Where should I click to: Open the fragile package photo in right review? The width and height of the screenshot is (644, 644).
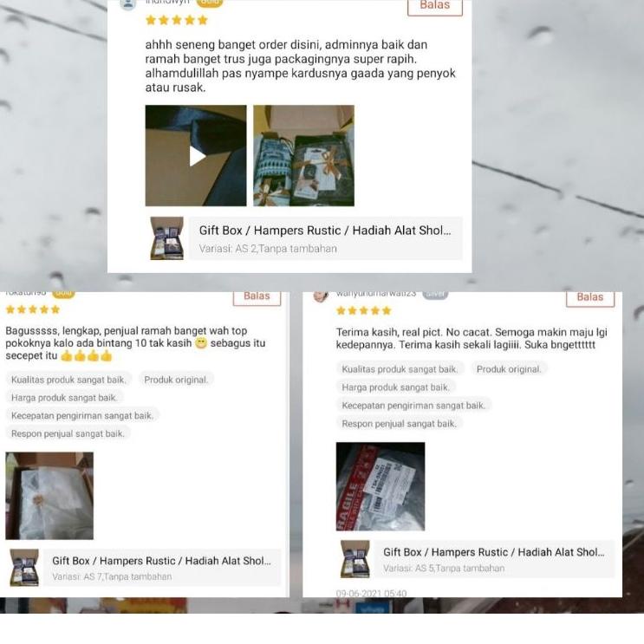point(381,486)
